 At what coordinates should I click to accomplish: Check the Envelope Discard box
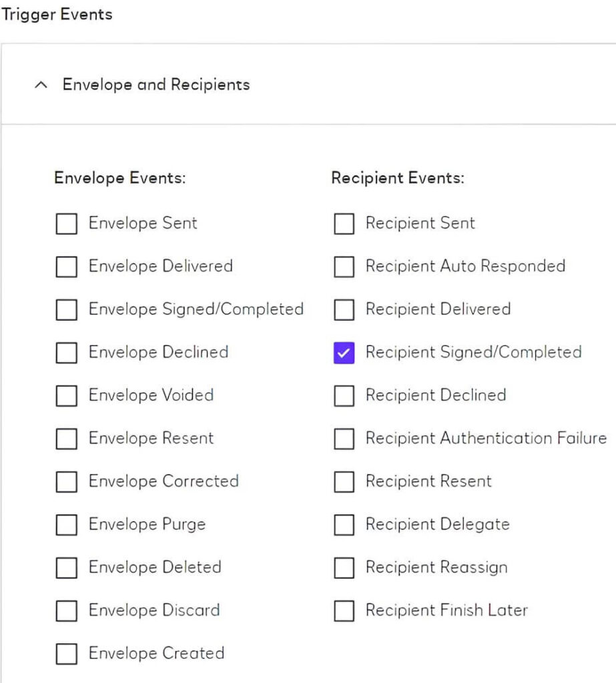[x=66, y=611]
